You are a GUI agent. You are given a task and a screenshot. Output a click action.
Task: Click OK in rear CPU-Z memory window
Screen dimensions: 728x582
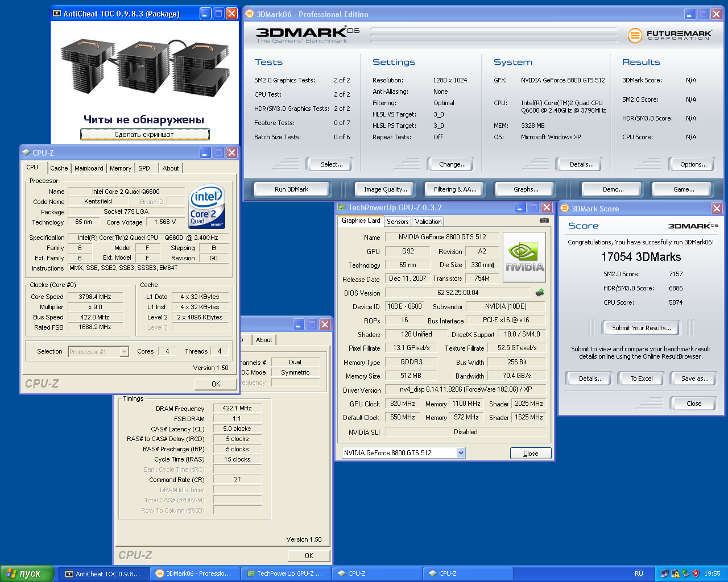309,556
